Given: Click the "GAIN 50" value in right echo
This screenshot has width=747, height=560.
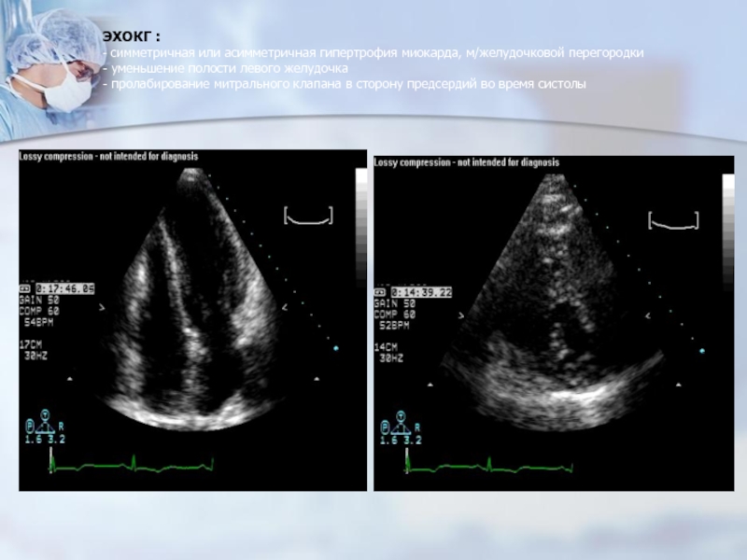Looking at the screenshot, I should coord(394,303).
